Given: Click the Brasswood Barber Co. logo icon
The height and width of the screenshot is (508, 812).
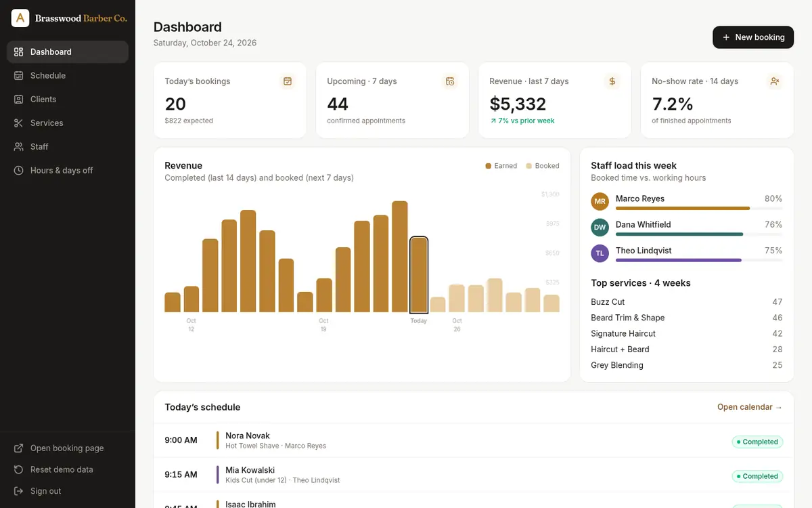Looking at the screenshot, I should pos(20,18).
